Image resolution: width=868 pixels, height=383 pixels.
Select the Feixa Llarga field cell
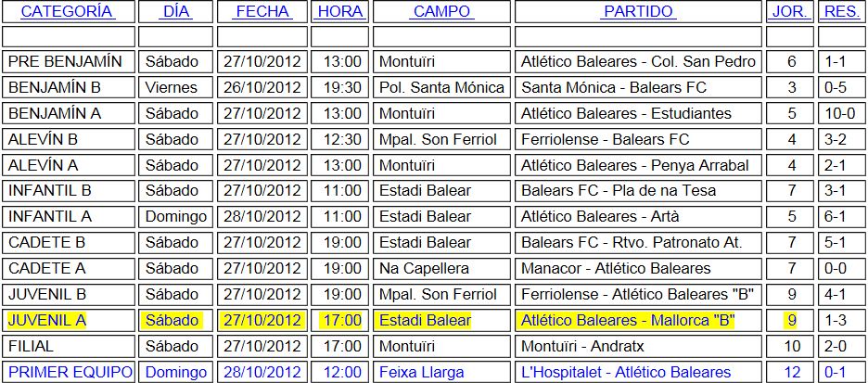click(441, 372)
